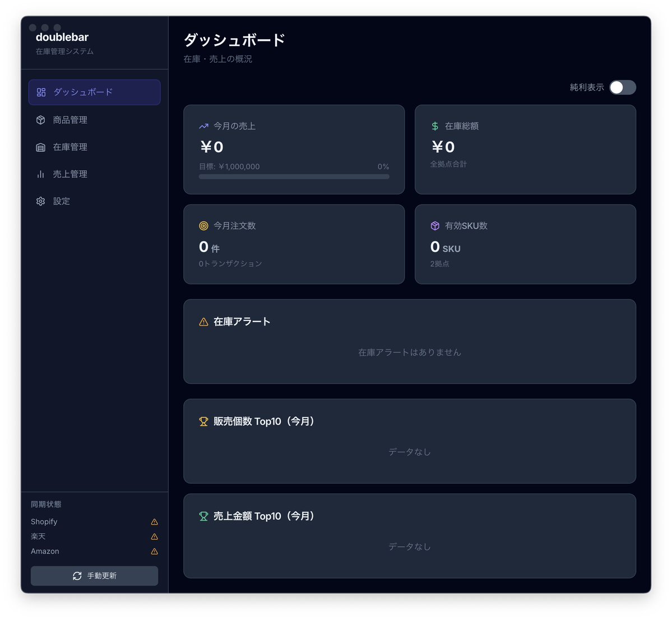Click 楽天 in 同期状態

point(38,536)
